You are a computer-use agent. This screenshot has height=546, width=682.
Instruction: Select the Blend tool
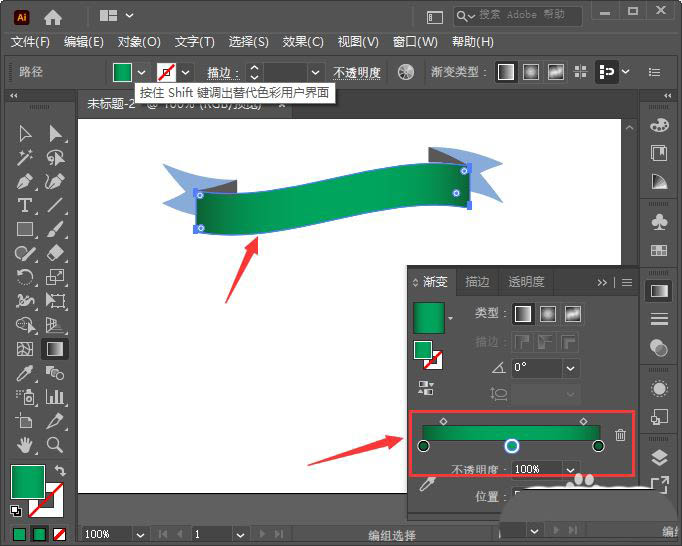[55, 373]
